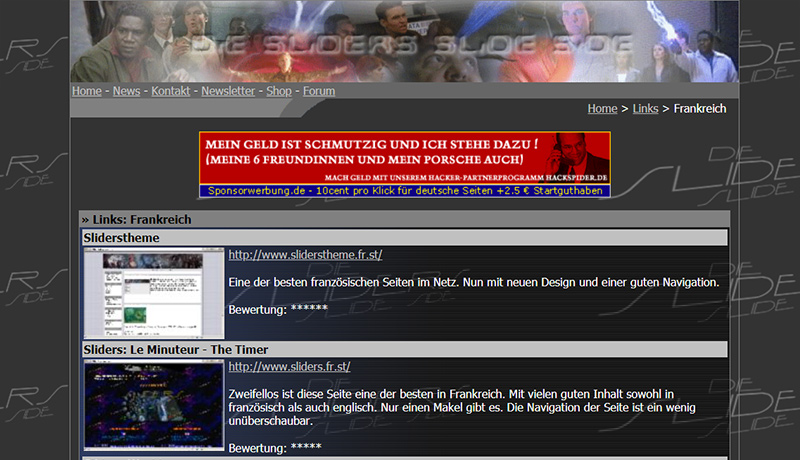Screen dimensions: 800x460
Task: Open the Le Minuteur site preview thumbnail
Action: pos(154,405)
